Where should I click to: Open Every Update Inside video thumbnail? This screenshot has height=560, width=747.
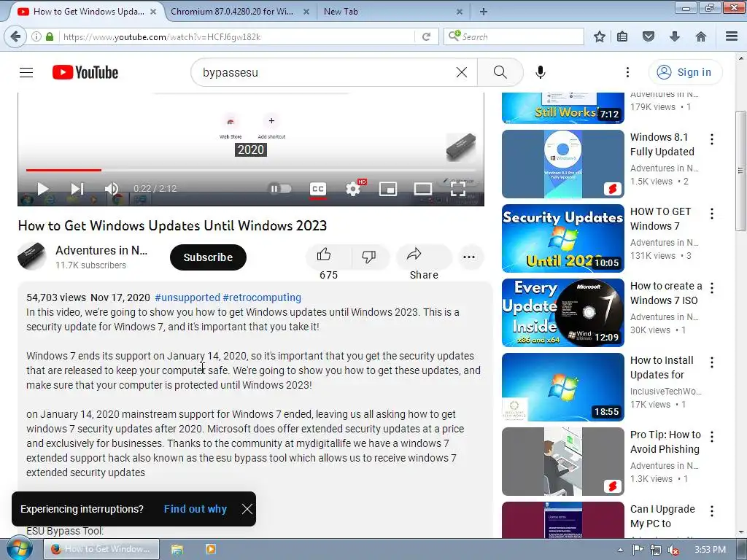(x=562, y=312)
